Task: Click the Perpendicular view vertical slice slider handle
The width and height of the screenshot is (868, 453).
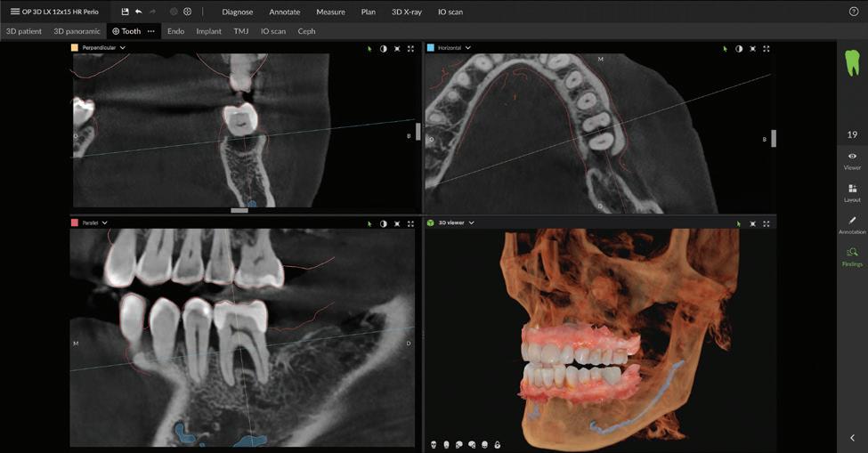Action: [418, 131]
